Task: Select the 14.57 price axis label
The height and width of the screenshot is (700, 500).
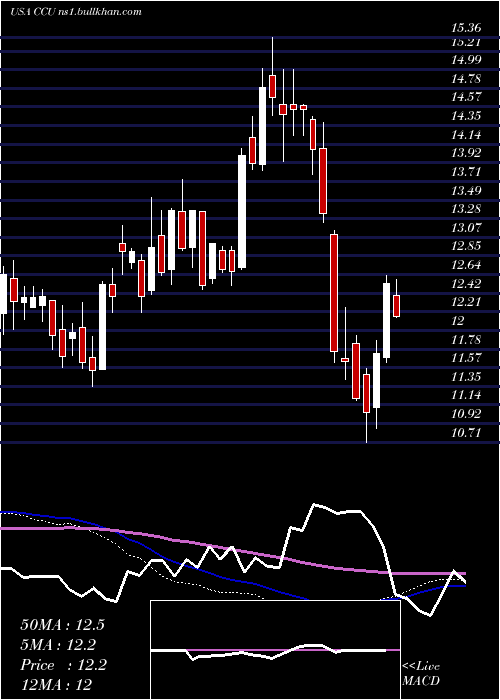Action: click(466, 97)
